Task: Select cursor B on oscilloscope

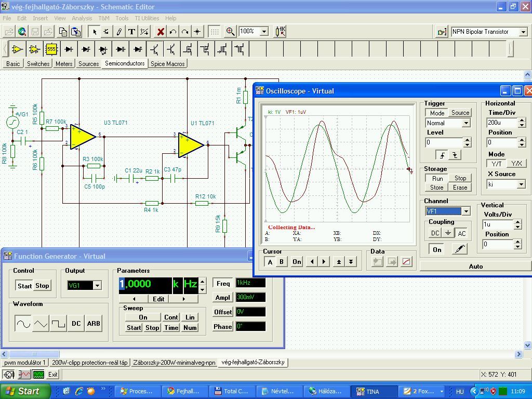Action: tap(281, 262)
